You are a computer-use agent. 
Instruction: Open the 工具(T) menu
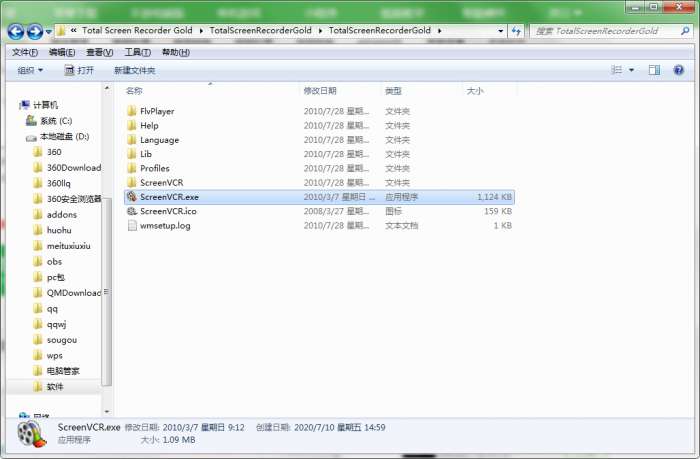(137, 52)
